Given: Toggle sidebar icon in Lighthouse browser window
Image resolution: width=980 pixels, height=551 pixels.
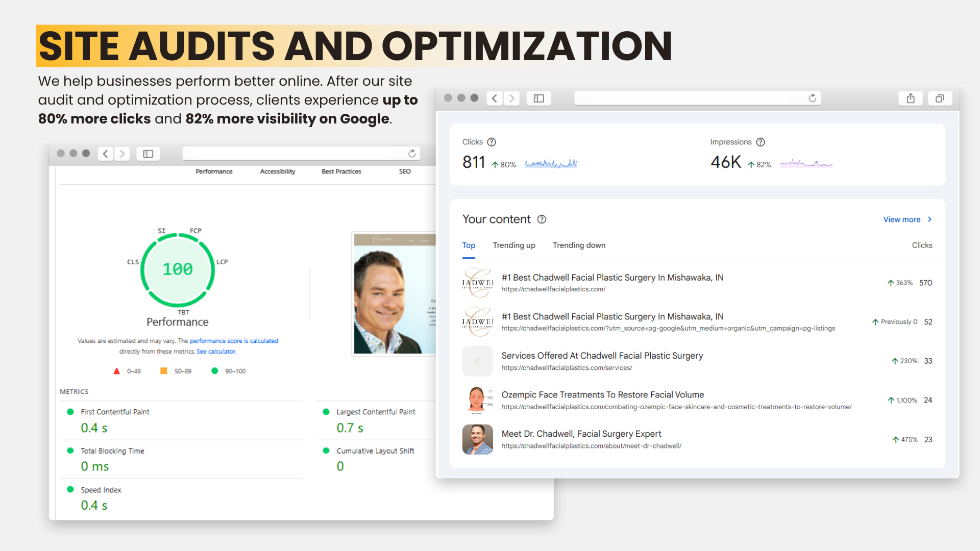Looking at the screenshot, I should click(148, 154).
